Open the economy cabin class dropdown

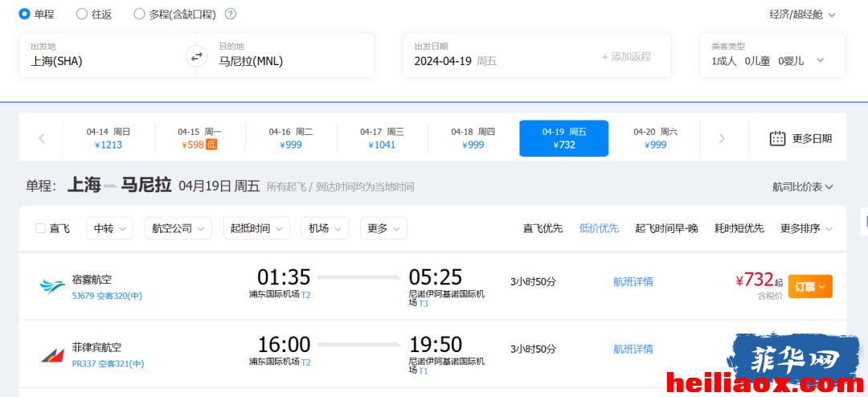click(802, 14)
